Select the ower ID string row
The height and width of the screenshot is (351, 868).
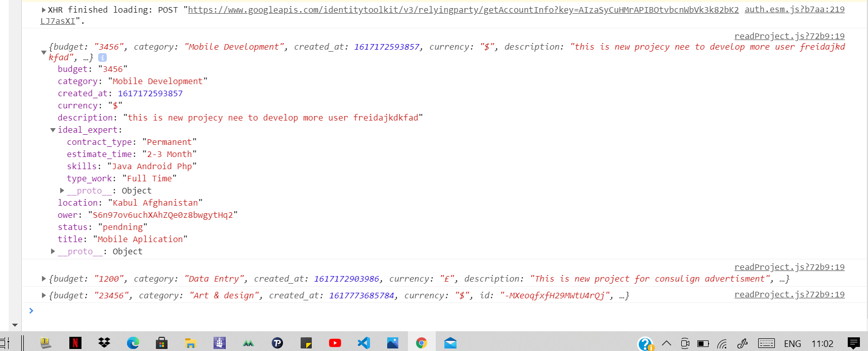(x=148, y=215)
